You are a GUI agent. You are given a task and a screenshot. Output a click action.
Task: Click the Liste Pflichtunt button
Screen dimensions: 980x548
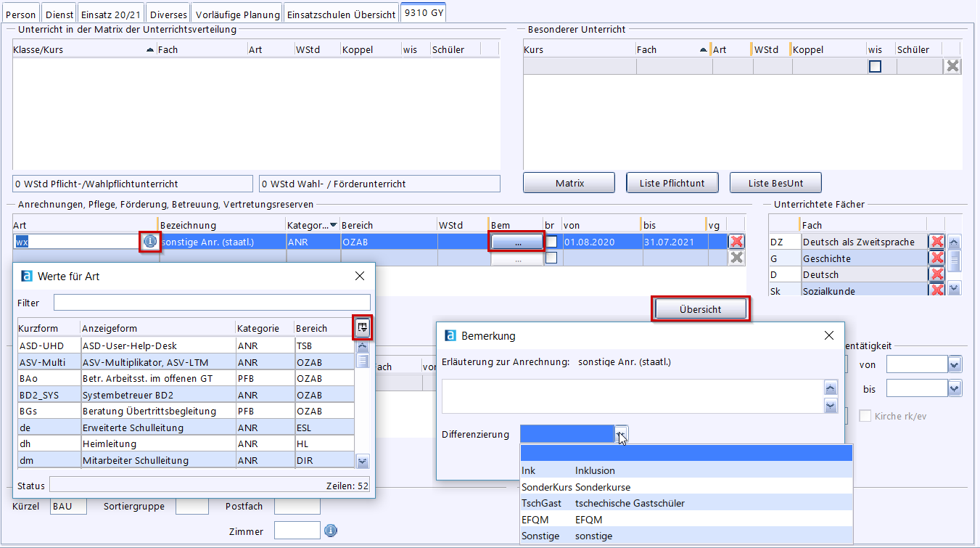click(672, 183)
